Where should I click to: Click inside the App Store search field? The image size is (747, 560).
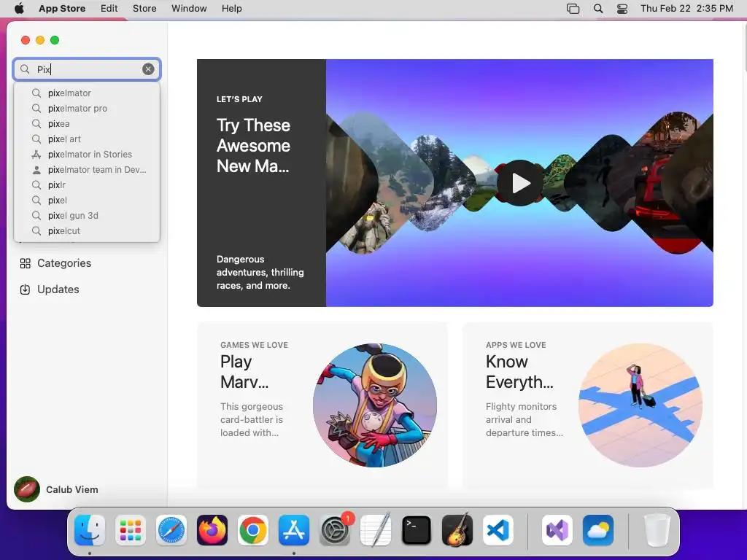click(x=87, y=69)
